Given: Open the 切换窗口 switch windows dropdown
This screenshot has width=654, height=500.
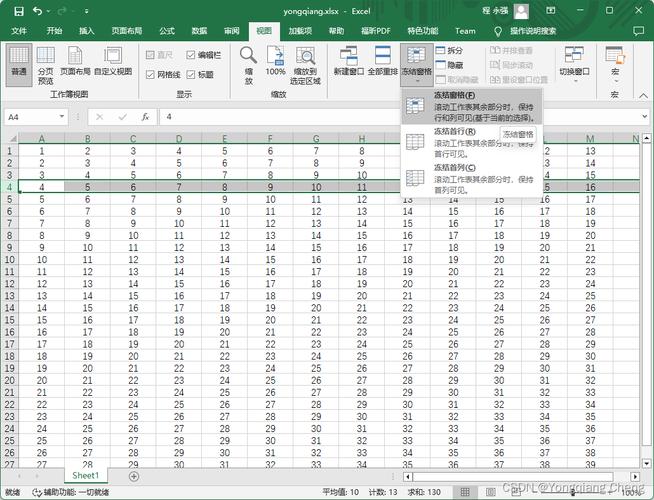Looking at the screenshot, I should (574, 65).
